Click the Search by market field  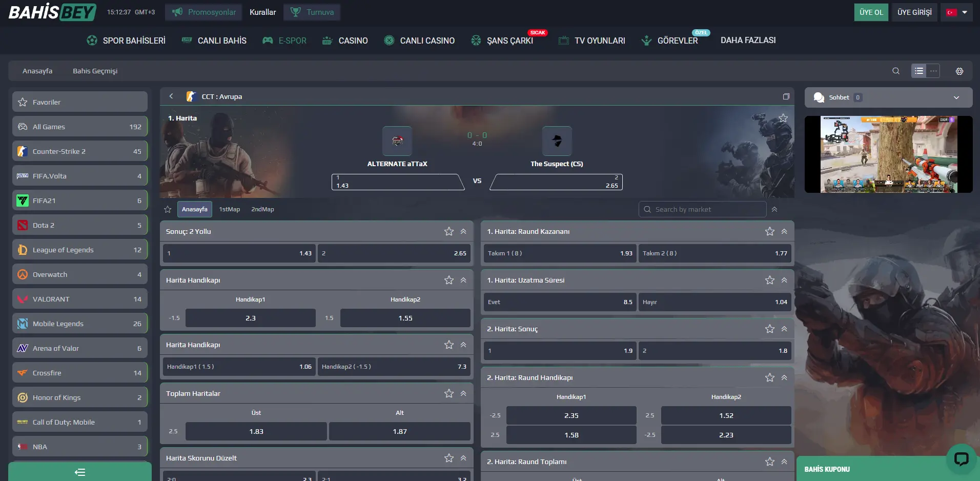pyautogui.click(x=702, y=209)
